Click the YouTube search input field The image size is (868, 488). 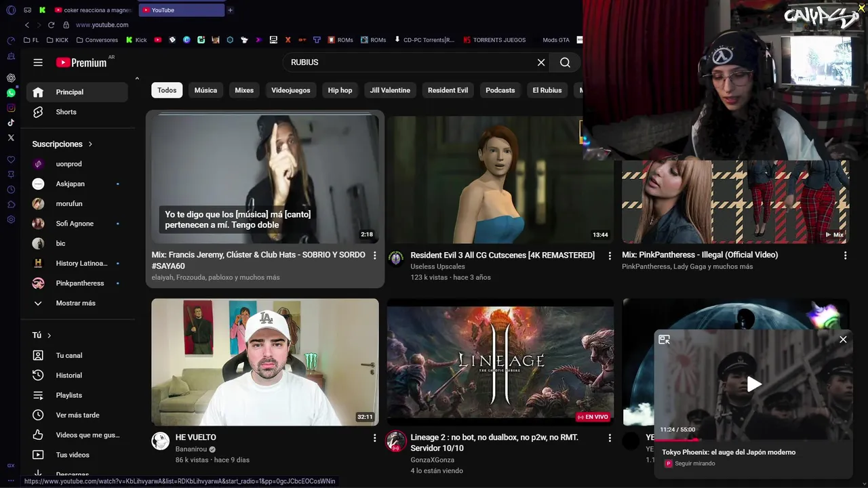tap(410, 62)
